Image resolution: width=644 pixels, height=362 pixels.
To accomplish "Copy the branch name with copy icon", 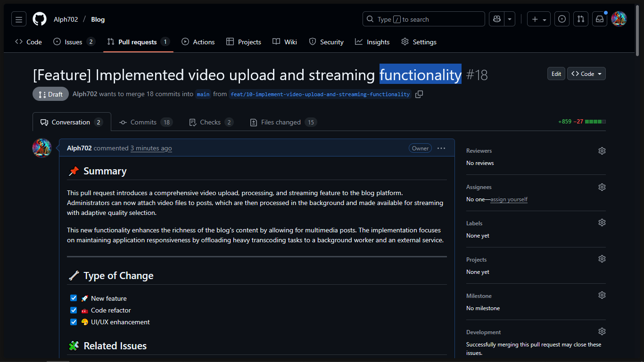I will pos(419,94).
